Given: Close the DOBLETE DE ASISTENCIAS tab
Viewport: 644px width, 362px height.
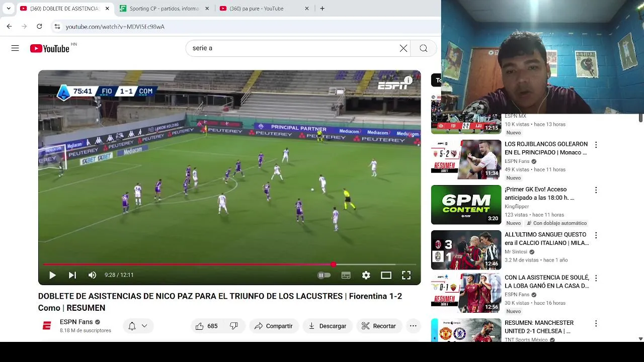Looking at the screenshot, I should click(107, 9).
